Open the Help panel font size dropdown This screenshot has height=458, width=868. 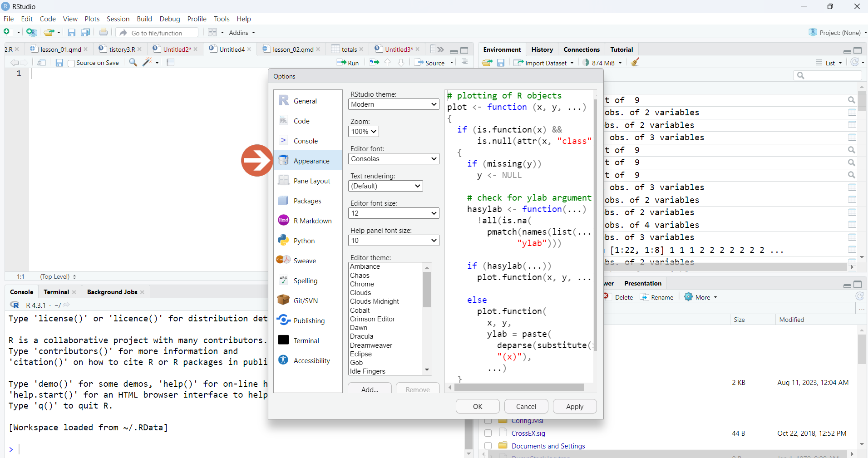(x=394, y=241)
